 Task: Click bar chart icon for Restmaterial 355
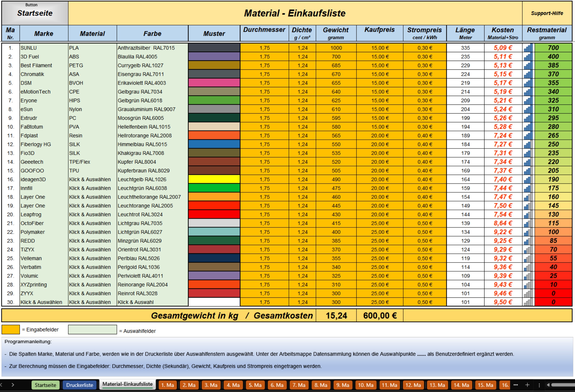pos(528,83)
